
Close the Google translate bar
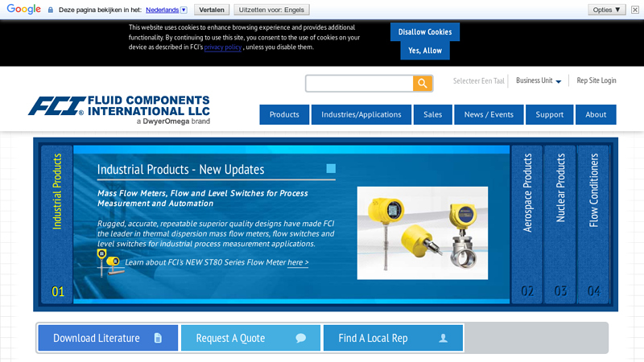635,10
